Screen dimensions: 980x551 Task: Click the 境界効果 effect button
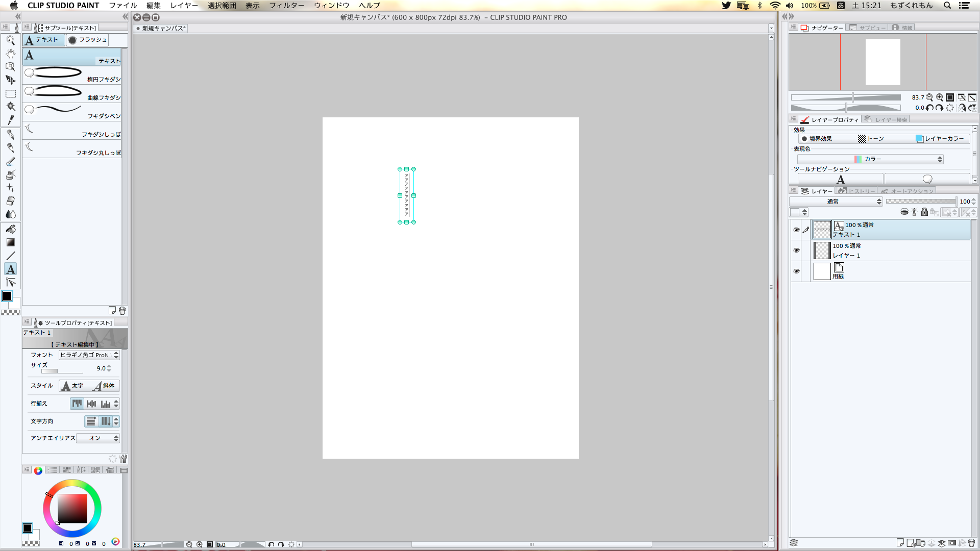click(817, 139)
